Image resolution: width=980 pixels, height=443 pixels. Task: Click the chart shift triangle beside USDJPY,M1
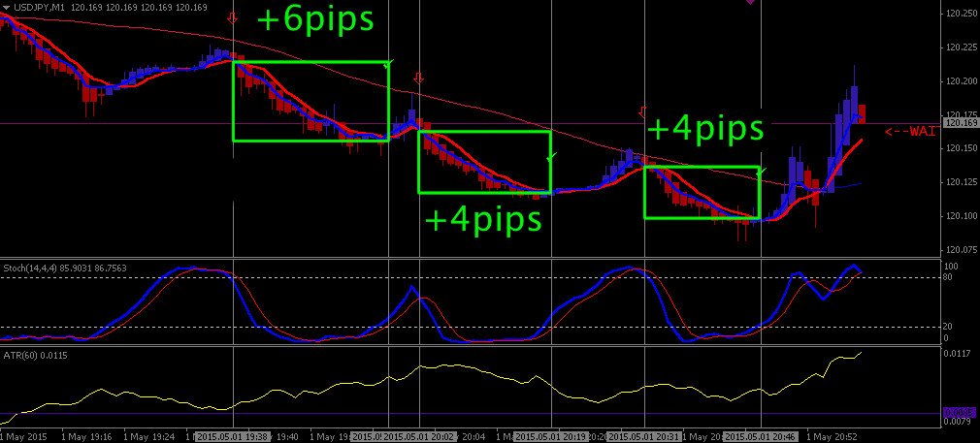click(x=7, y=7)
